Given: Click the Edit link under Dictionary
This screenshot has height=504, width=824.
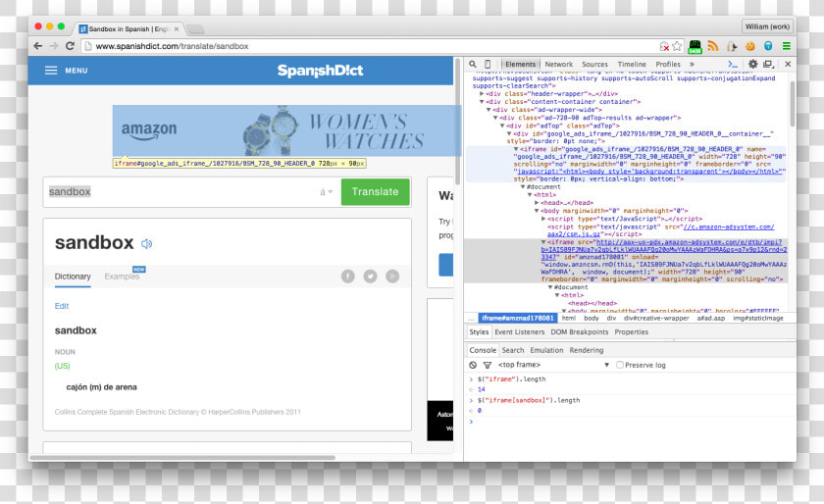Looking at the screenshot, I should click(62, 306).
